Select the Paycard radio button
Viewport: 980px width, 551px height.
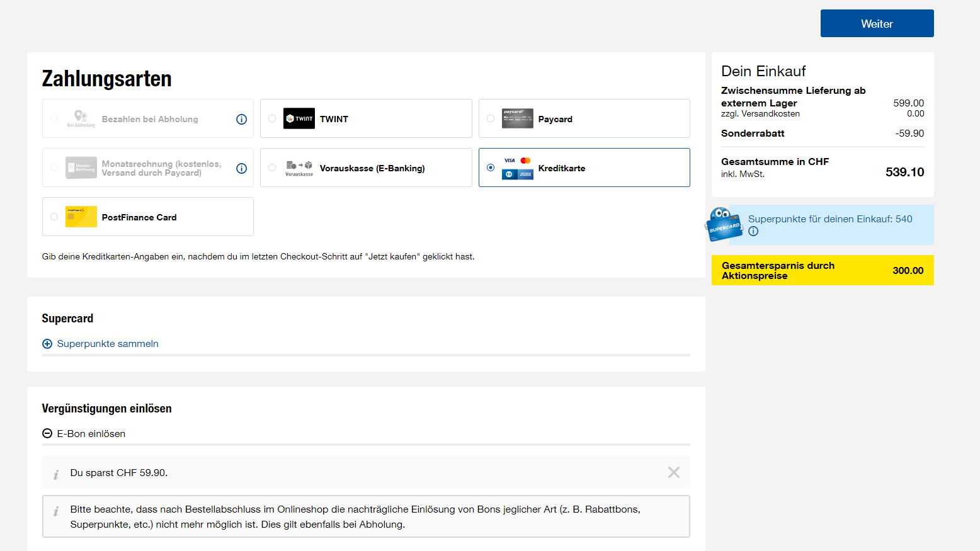click(491, 118)
